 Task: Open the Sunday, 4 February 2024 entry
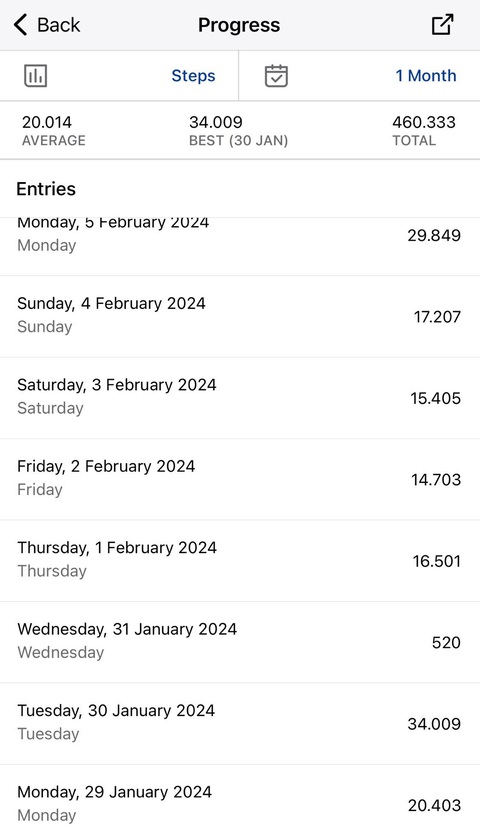click(x=240, y=316)
